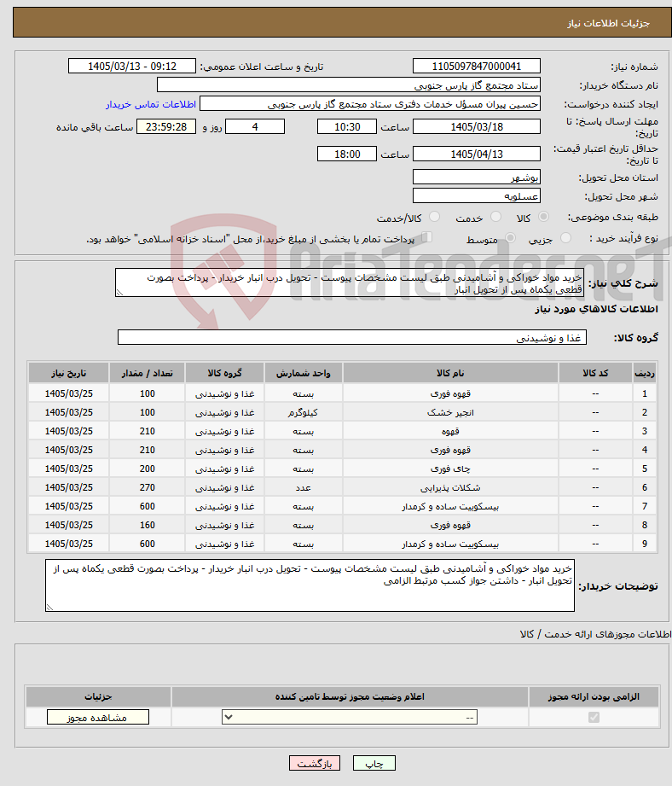Click the کیلوگرم unit cell
Screen dimensions: 672x786
(303, 412)
